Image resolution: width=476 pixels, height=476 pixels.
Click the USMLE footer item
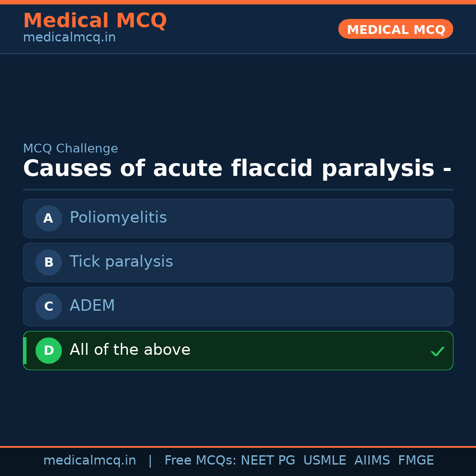(324, 461)
